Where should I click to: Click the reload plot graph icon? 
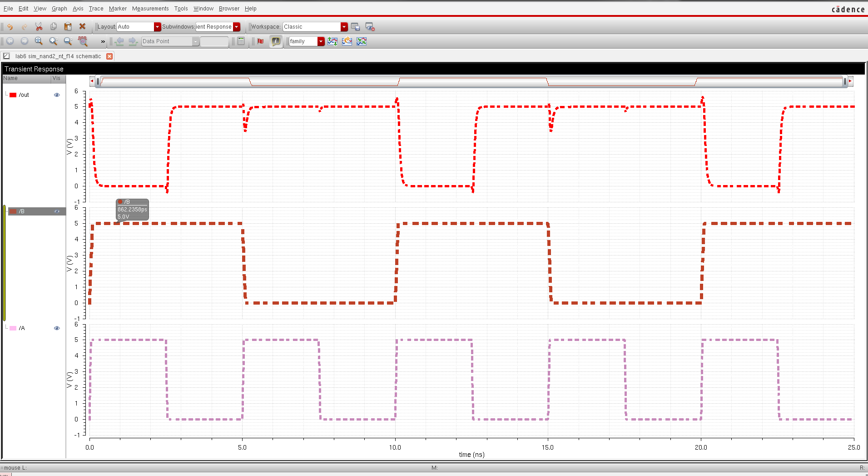click(x=347, y=41)
